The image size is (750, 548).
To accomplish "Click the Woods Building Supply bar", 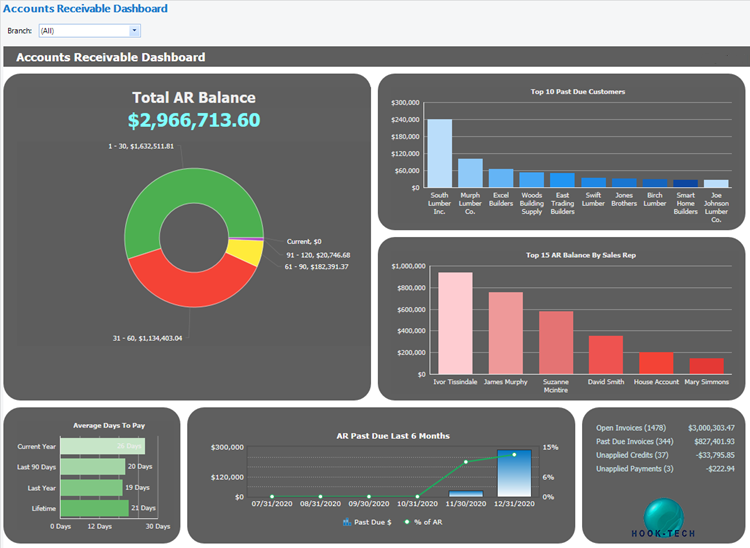I will pos(532,180).
